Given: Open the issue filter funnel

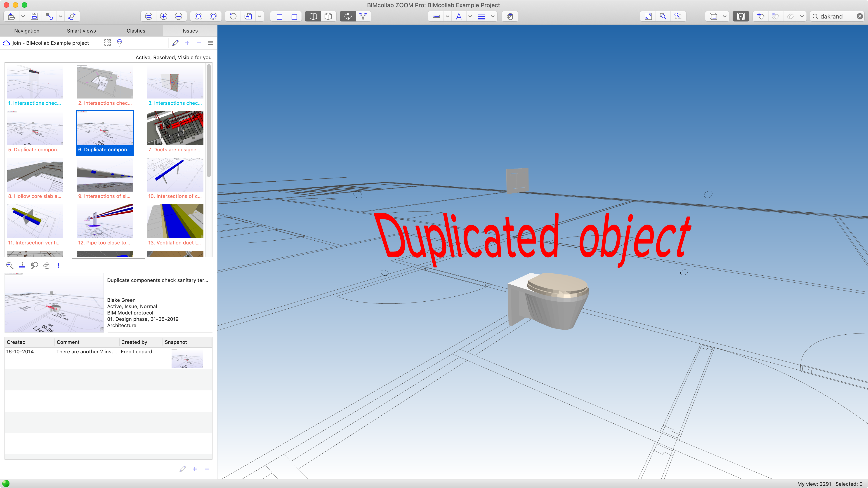Looking at the screenshot, I should pyautogui.click(x=119, y=43).
